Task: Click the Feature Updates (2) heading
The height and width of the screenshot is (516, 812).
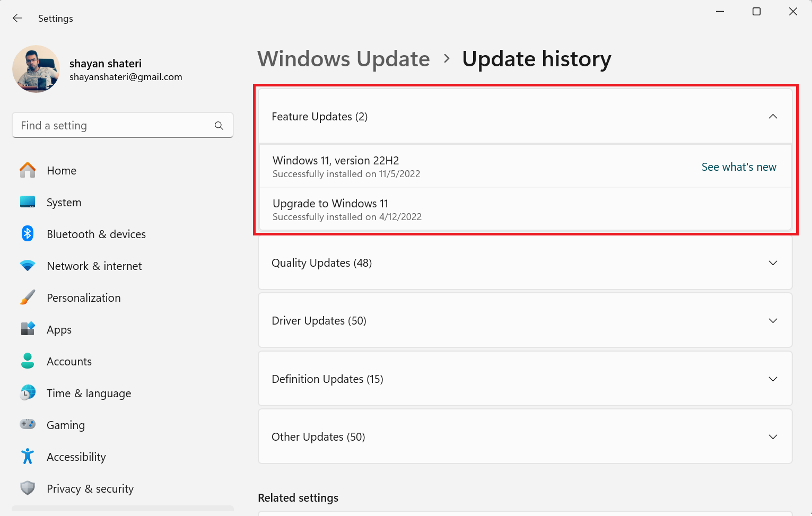Action: pyautogui.click(x=320, y=117)
